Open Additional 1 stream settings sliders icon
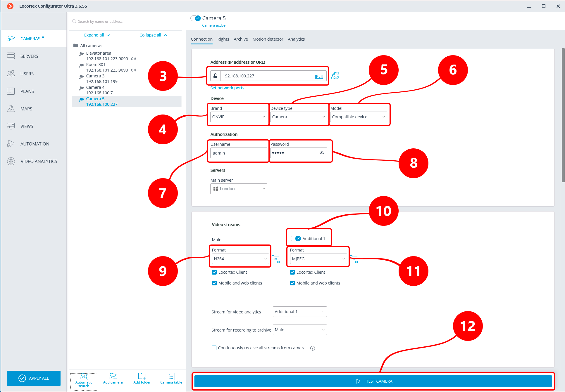The image size is (565, 392). pyautogui.click(x=354, y=259)
